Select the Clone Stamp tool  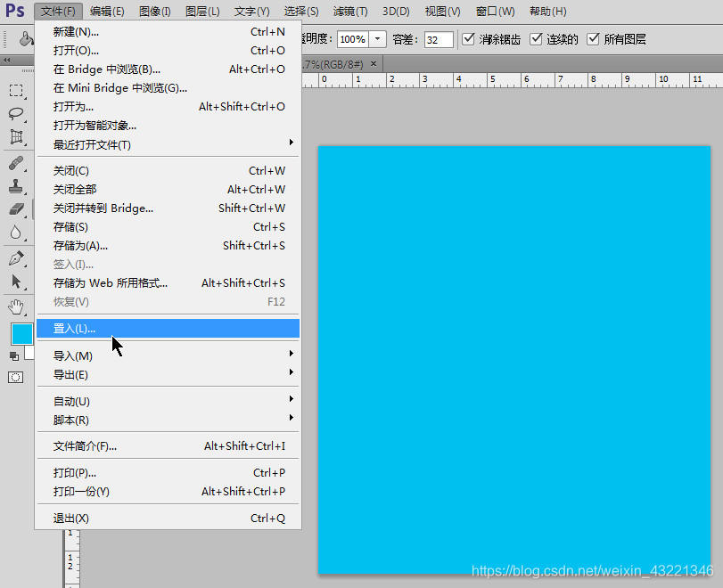click(16, 185)
